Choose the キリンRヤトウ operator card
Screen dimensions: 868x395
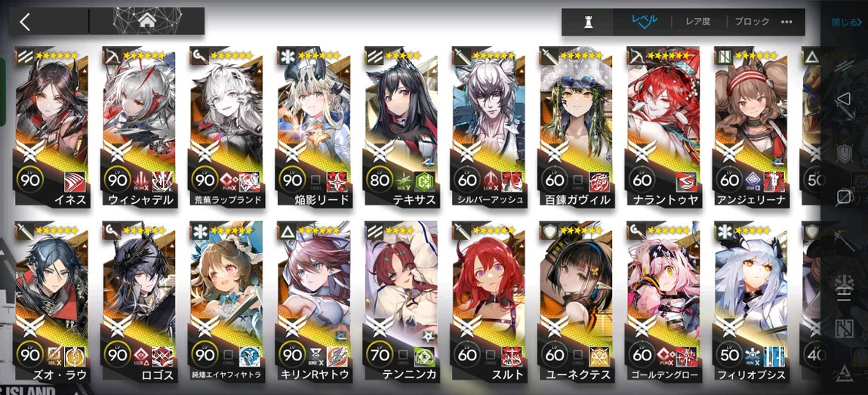point(313,303)
